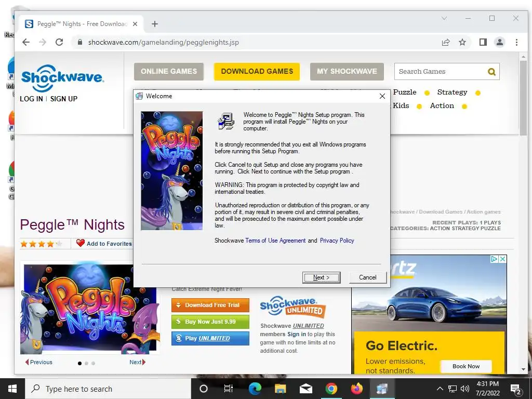
Task: Click the Shockwave logo
Action: (x=62, y=78)
